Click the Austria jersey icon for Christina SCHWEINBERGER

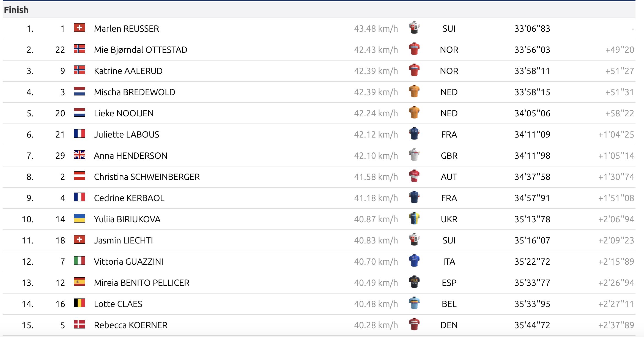coord(414,176)
